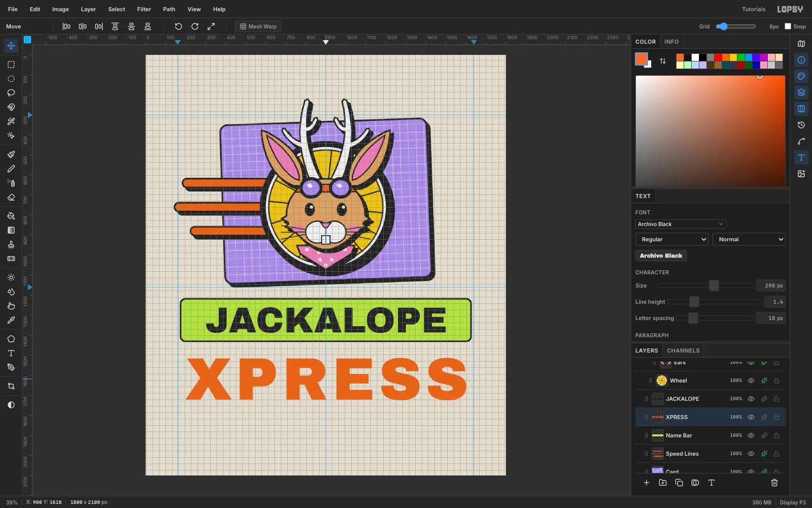Select the polygon shape tool
This screenshot has width=812, height=508.
[x=11, y=339]
